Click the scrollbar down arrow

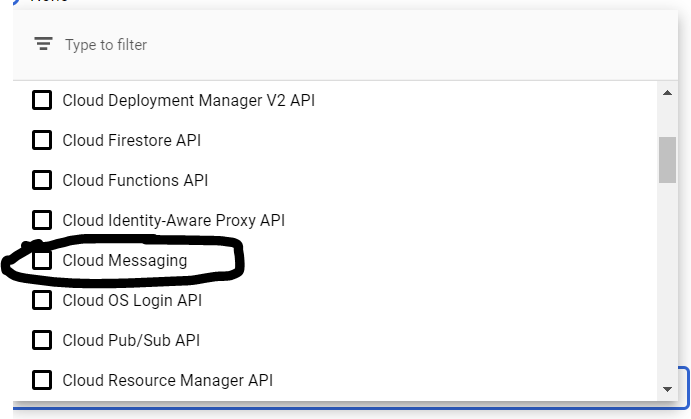tap(667, 389)
